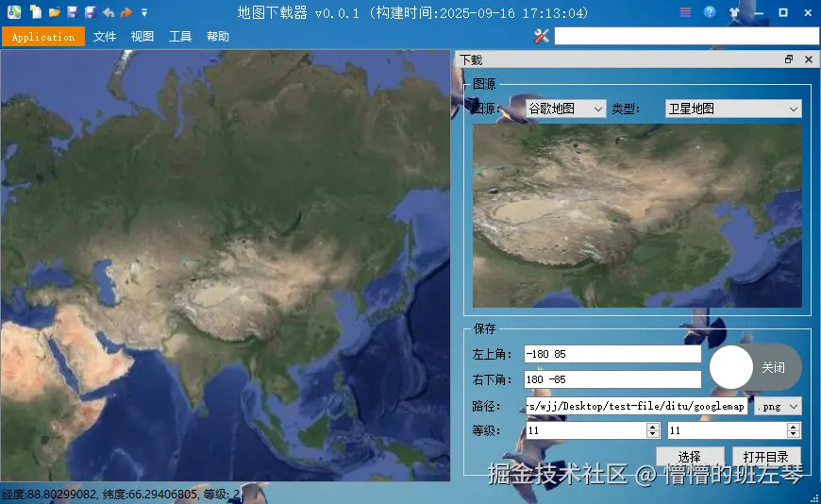Image resolution: width=821 pixels, height=504 pixels.
Task: Open help via the blue question mark
Action: point(710,12)
